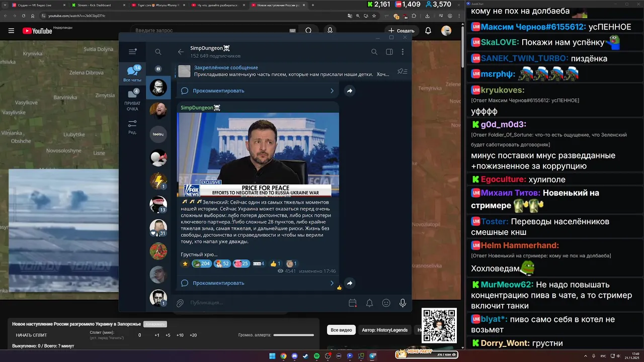Open emoji picker smiley icon
Viewport: 644px width, 362px height.
(386, 303)
